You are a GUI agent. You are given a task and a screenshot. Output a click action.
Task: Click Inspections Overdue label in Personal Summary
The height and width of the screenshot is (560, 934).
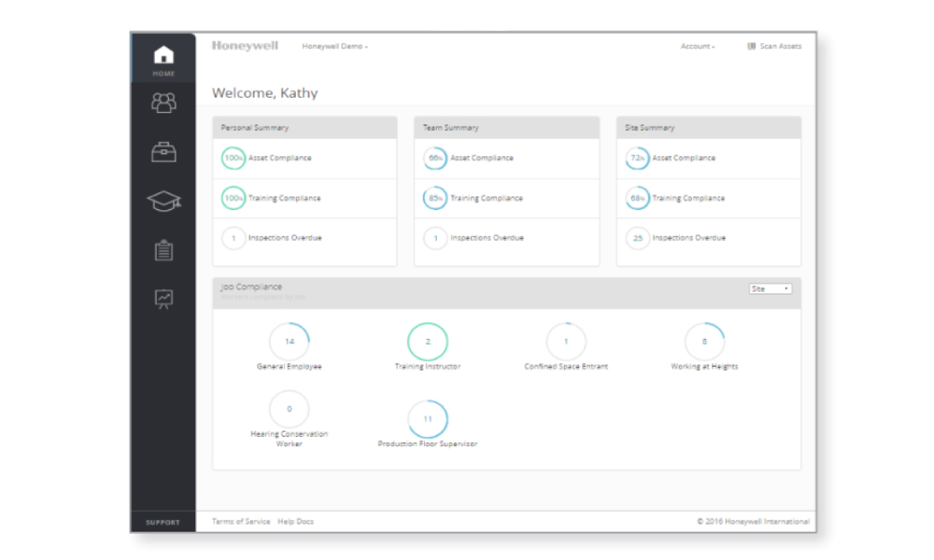point(285,238)
